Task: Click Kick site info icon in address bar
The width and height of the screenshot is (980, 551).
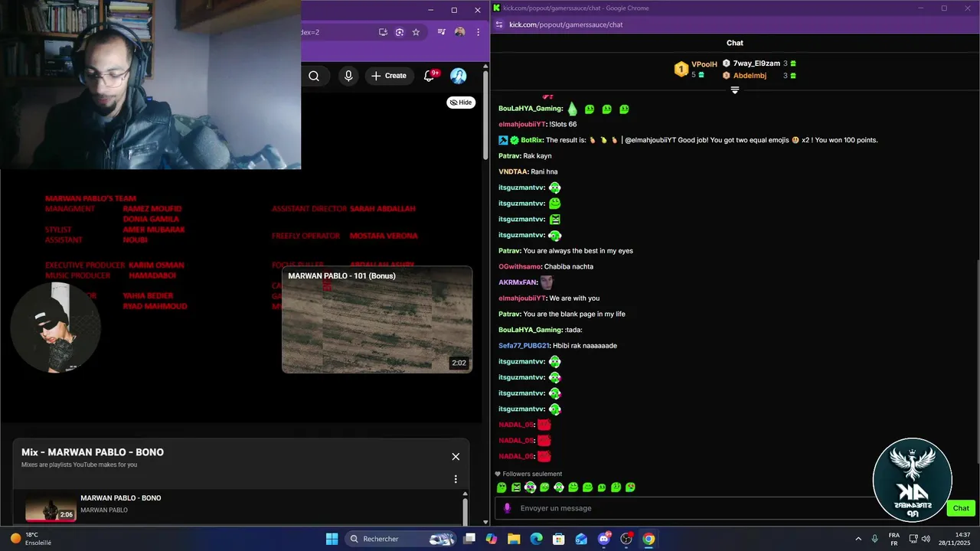Action: [499, 24]
